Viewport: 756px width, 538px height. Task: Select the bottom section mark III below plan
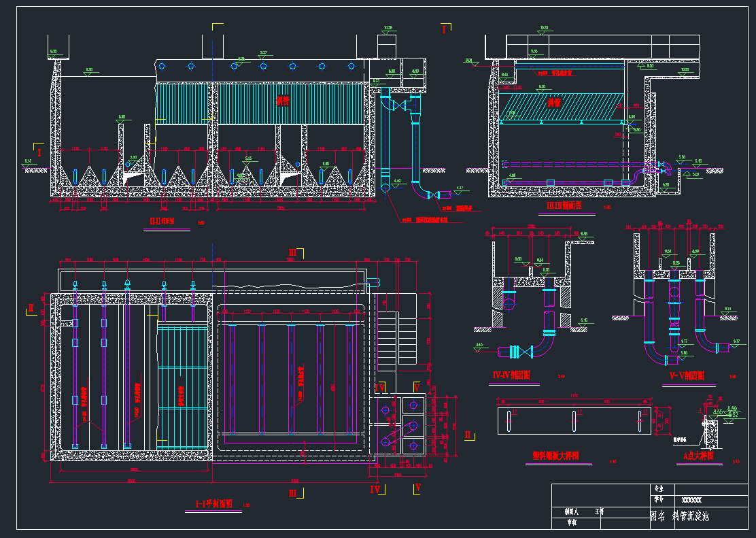292,492
